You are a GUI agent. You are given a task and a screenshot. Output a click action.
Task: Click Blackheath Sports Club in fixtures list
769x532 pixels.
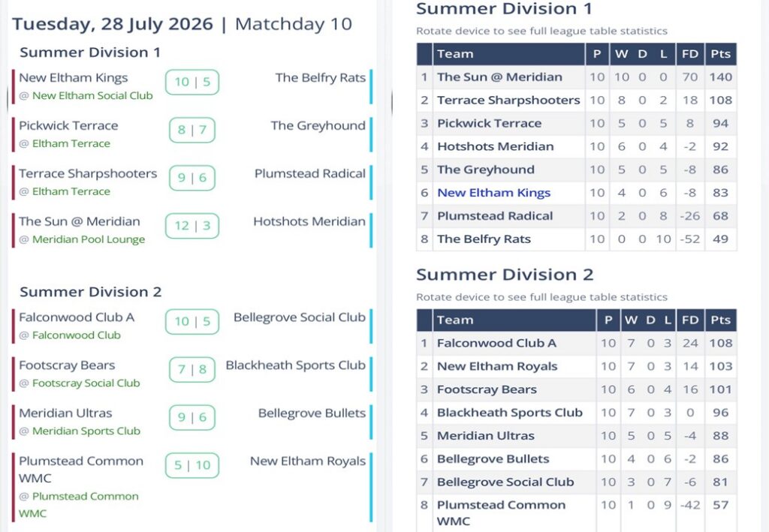pos(295,365)
